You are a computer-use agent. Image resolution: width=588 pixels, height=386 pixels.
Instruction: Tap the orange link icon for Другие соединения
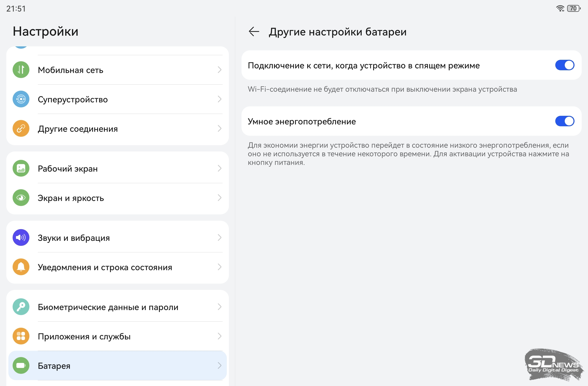(x=21, y=129)
